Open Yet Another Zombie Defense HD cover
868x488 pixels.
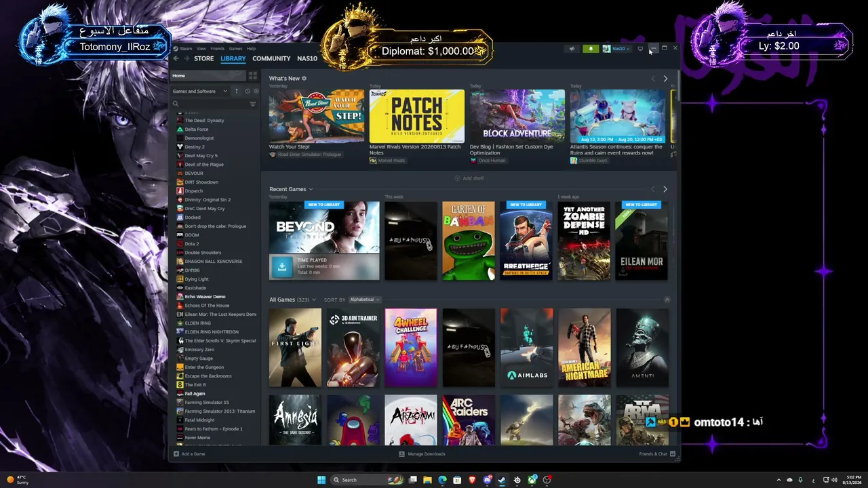[584, 241]
